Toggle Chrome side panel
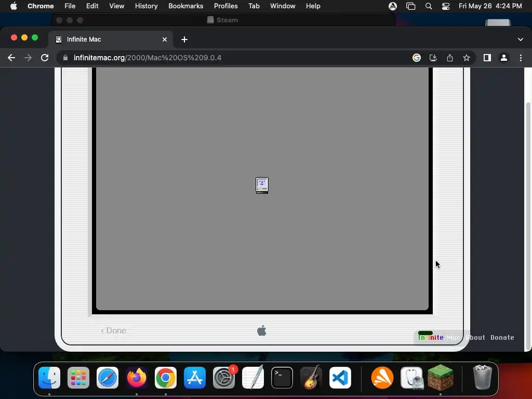Image resolution: width=532 pixels, height=399 pixels. pos(487,58)
